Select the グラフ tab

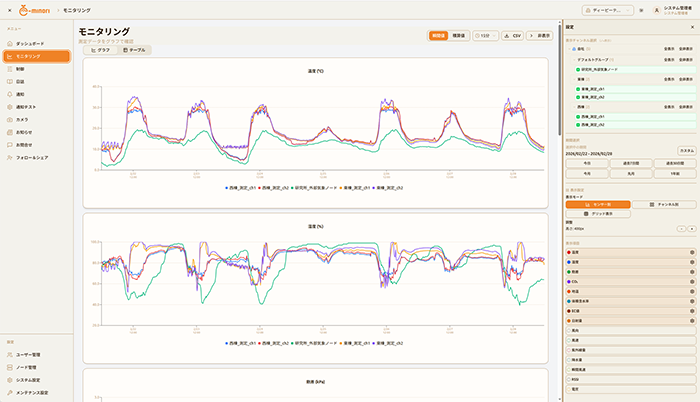pos(101,49)
